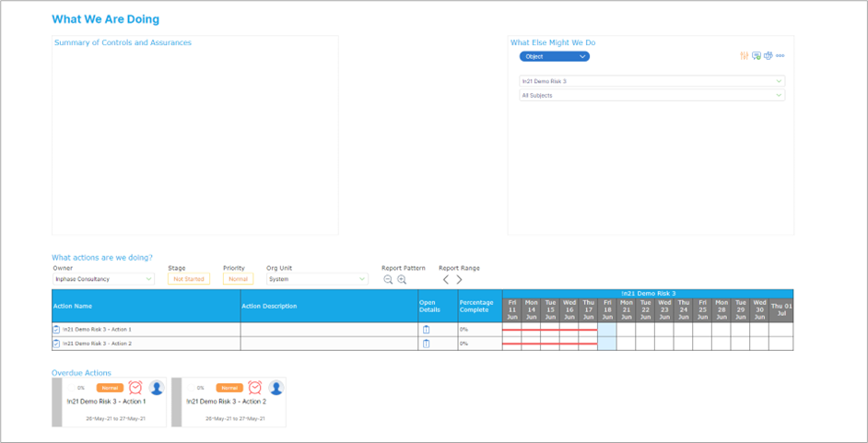Image resolution: width=868 pixels, height=443 pixels.
Task: Click the Overdue Actions heading
Action: (81, 373)
